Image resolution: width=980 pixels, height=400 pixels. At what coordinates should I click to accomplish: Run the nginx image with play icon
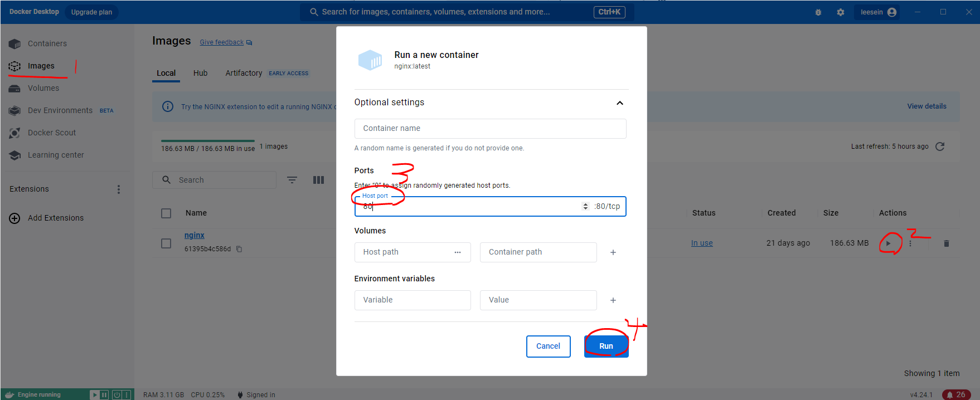(888, 243)
